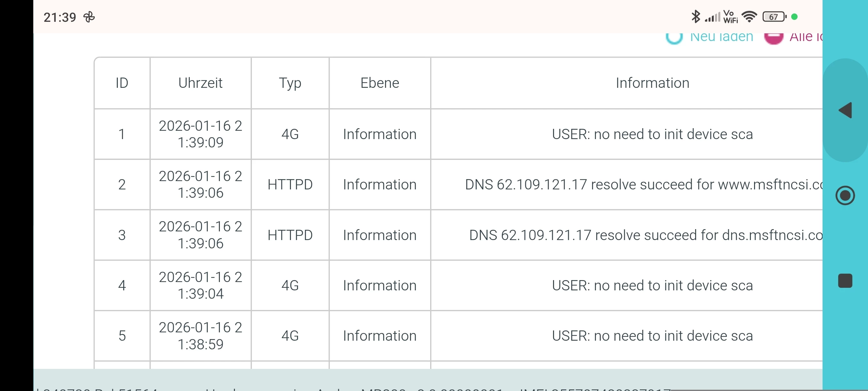Screen dimensions: 868x391
Task: Click the Alle löschen link text
Action: pyautogui.click(x=806, y=37)
